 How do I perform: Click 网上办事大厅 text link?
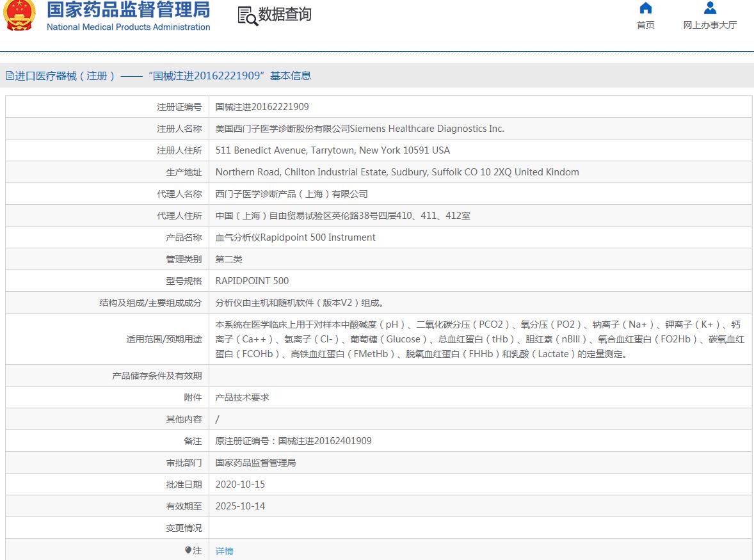pyautogui.click(x=710, y=25)
